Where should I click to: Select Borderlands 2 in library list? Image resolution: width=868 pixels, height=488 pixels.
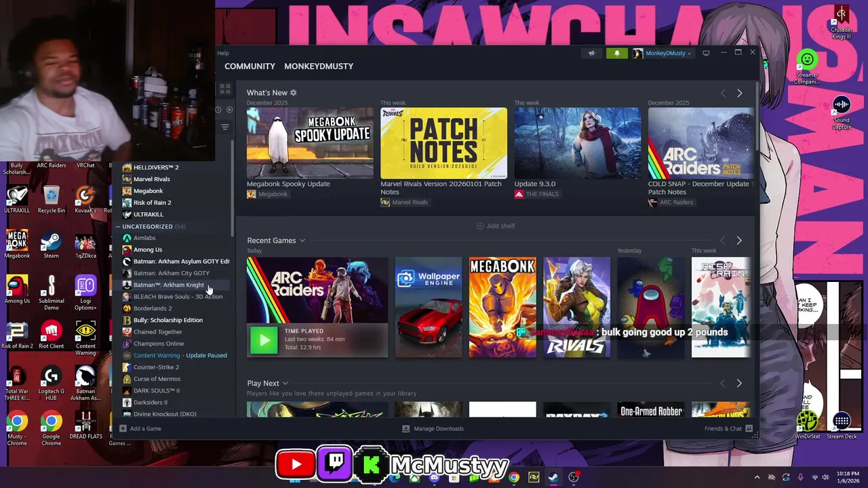(x=153, y=308)
